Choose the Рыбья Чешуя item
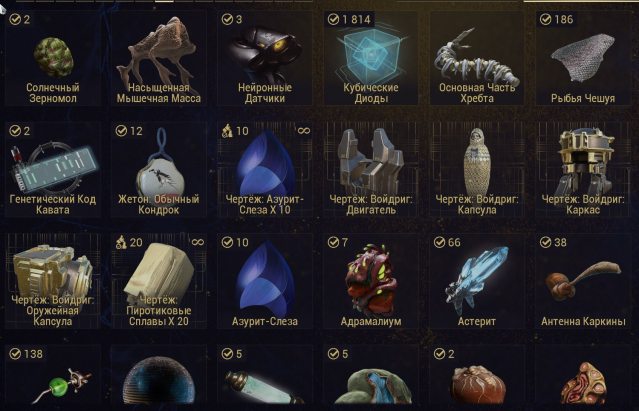Screen dimensions: 639x411 point(583,58)
